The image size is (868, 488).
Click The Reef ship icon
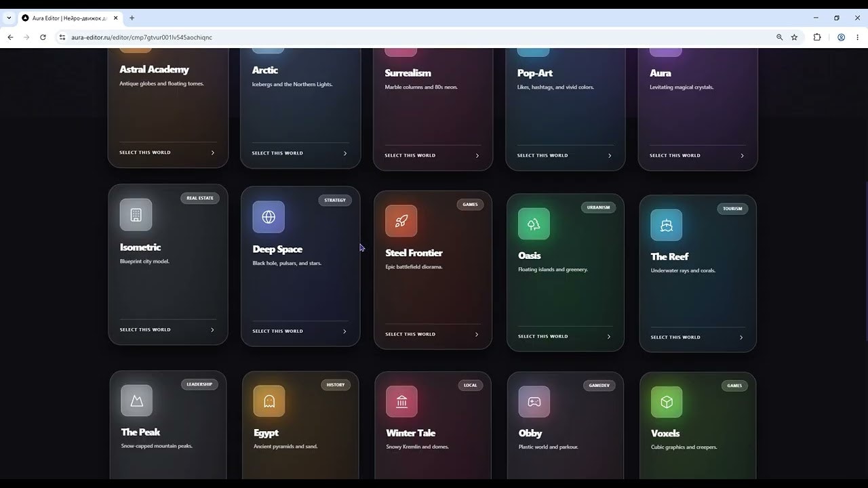coord(667,225)
